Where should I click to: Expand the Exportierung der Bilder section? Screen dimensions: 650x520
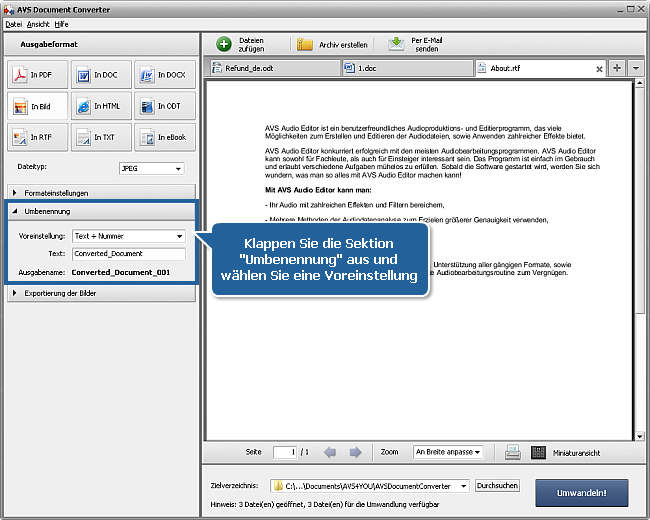coord(101,293)
